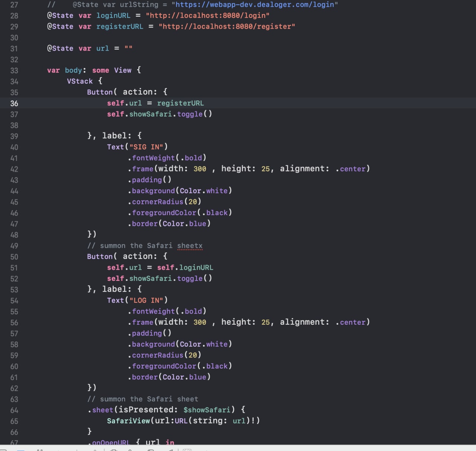Click .blue on line 47
The image size is (476, 451).
click(x=196, y=224)
